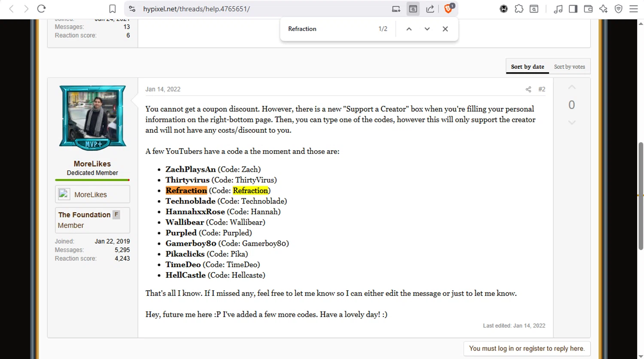
Task: Open MoreLikes username profile link
Action: 92,164
